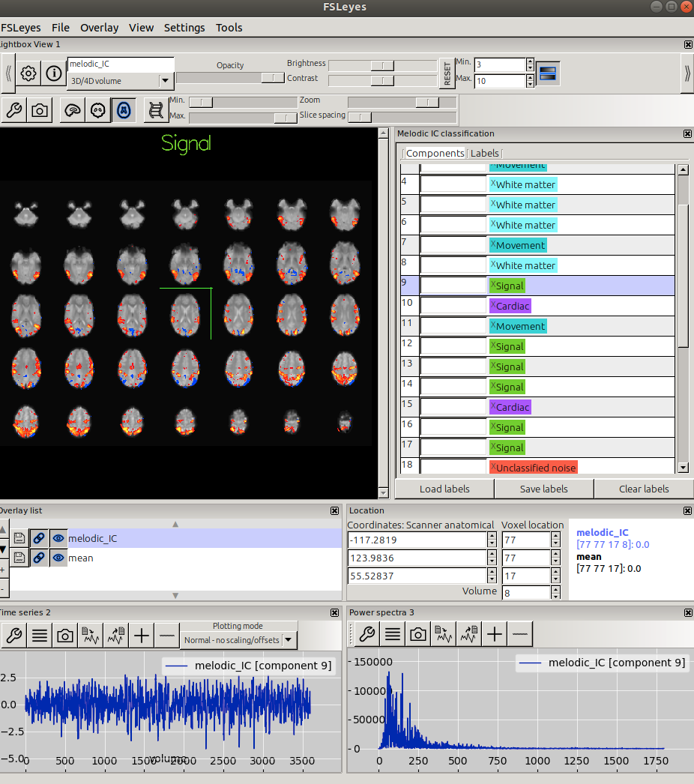Remove Movement label X on component 11

[493, 325]
